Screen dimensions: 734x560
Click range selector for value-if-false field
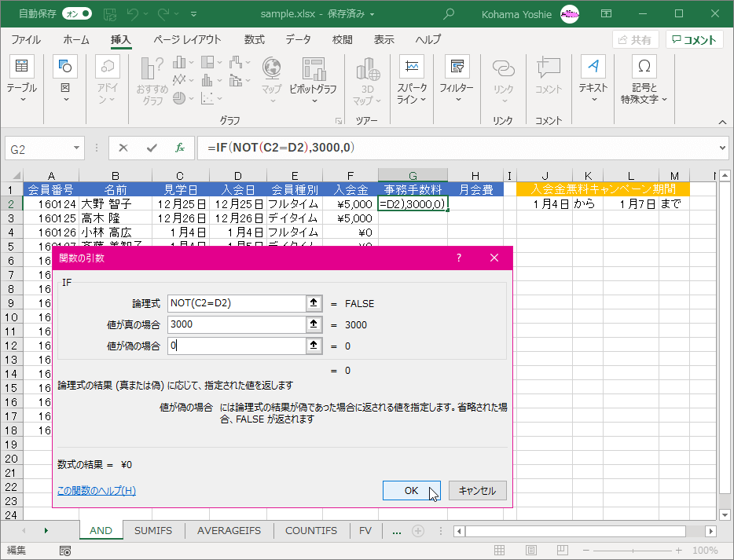tap(314, 346)
